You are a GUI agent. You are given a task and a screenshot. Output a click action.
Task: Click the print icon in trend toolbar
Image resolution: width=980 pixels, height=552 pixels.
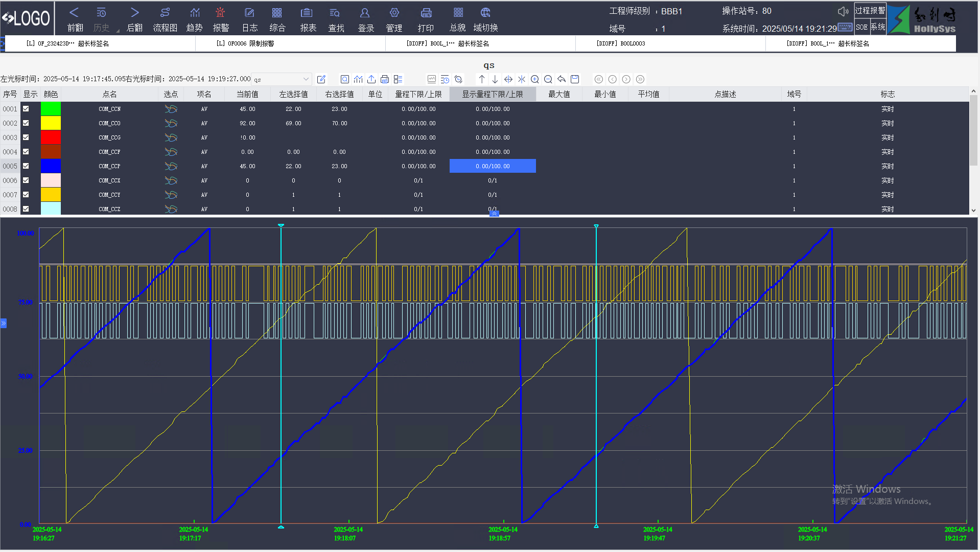tap(385, 79)
